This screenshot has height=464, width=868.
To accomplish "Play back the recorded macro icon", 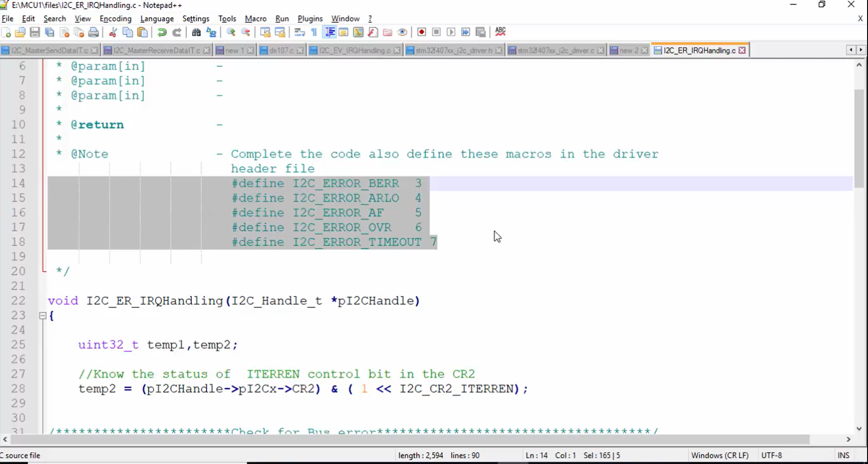I will coord(451,32).
